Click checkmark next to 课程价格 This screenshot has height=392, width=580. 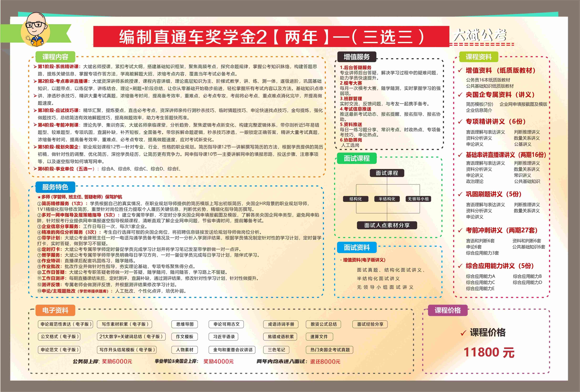tap(463, 333)
